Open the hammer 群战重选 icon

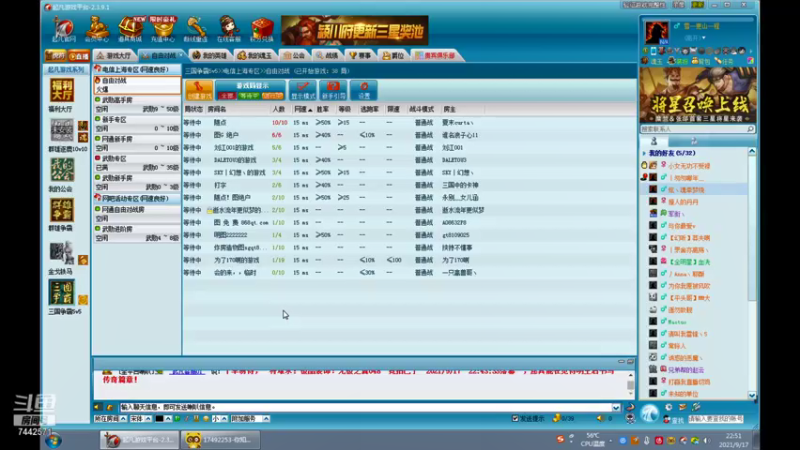coord(195,29)
